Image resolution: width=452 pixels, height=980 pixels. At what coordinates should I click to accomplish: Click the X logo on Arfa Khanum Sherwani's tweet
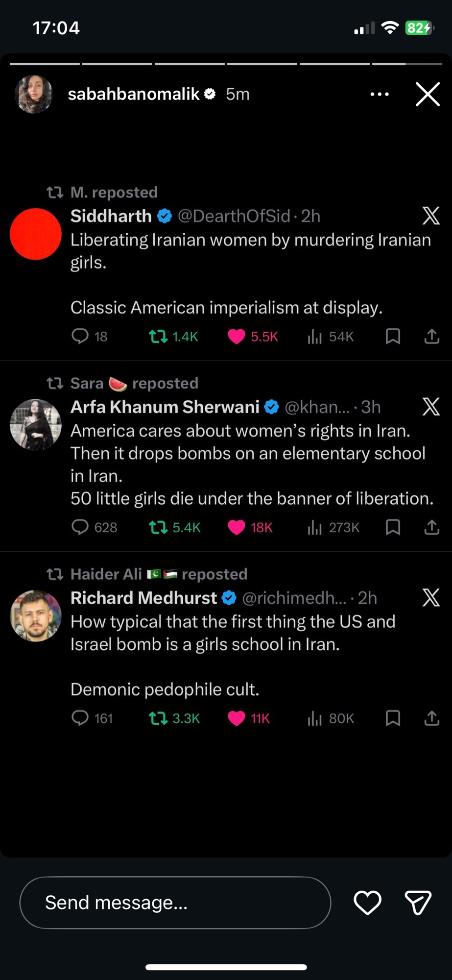tap(431, 407)
